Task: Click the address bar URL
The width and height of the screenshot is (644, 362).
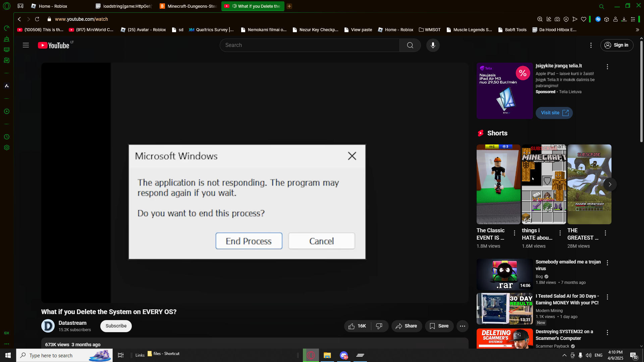Action: coord(81,19)
